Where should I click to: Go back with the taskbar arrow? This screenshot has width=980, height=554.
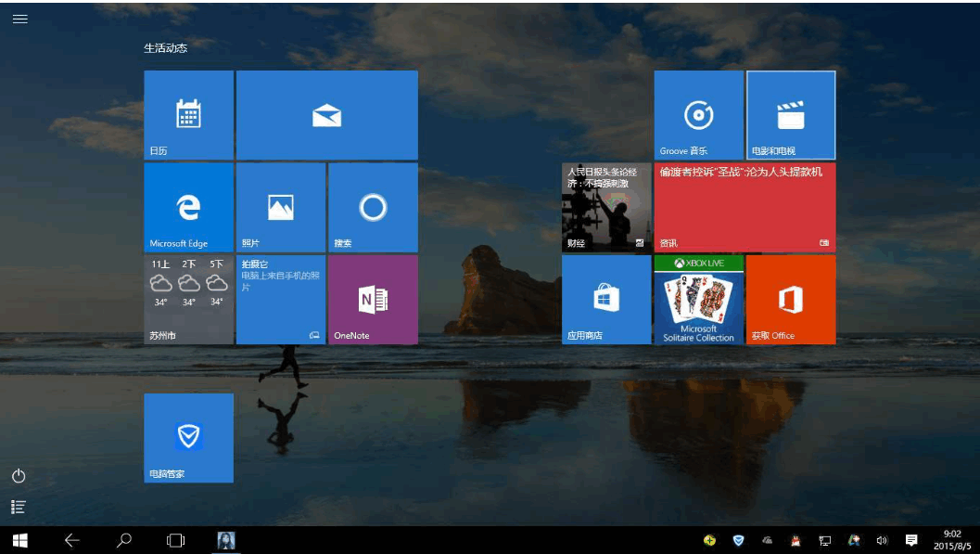pos(72,540)
